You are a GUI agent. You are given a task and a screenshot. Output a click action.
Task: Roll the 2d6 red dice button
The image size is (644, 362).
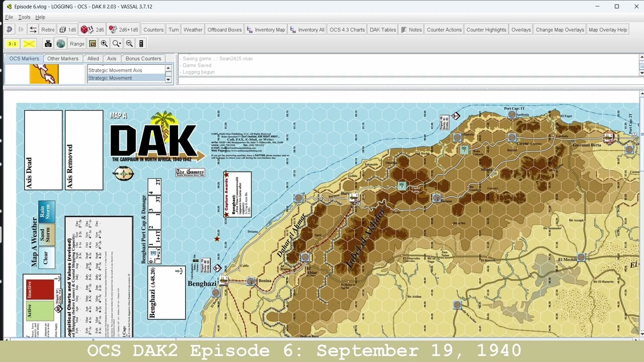pyautogui.click(x=92, y=30)
